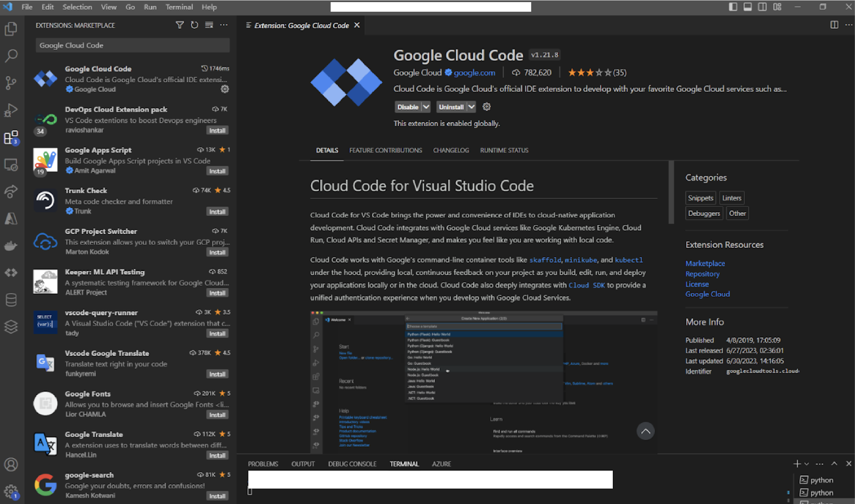Screen dimensions: 855x504
Task: Open the Source Control view
Action: (x=11, y=82)
